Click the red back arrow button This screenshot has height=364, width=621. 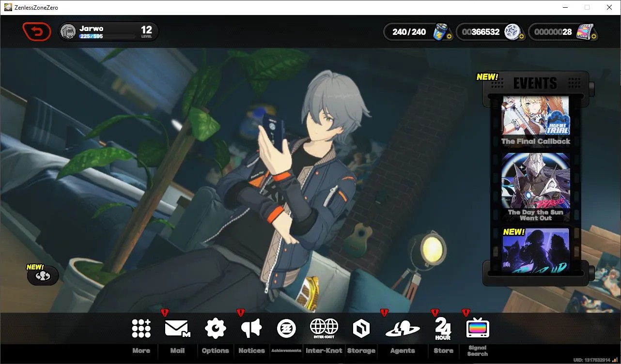click(36, 32)
